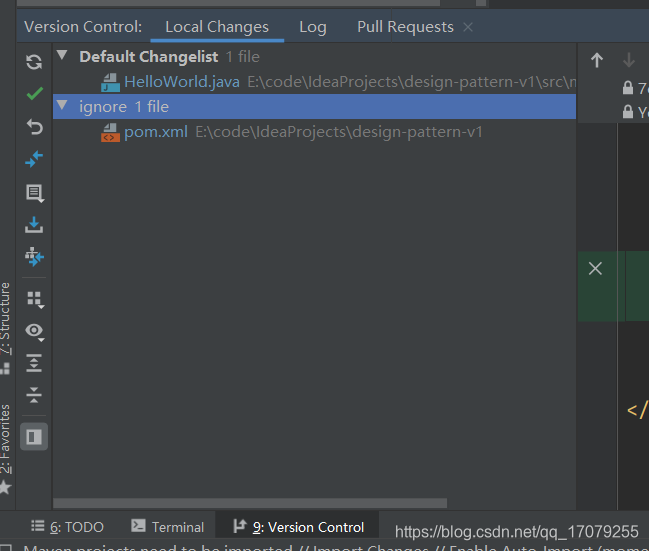Rollback changes with the undo arrow
This screenshot has width=649, height=551.
click(34, 127)
